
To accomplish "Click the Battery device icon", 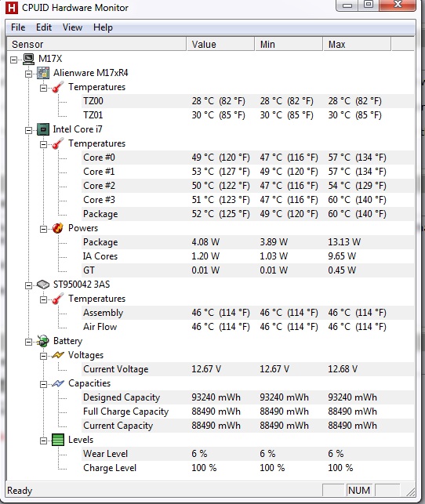I will 43,341.
